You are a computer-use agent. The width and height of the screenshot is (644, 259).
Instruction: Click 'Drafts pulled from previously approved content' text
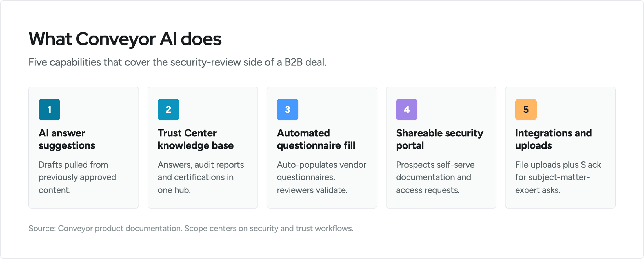tap(77, 177)
